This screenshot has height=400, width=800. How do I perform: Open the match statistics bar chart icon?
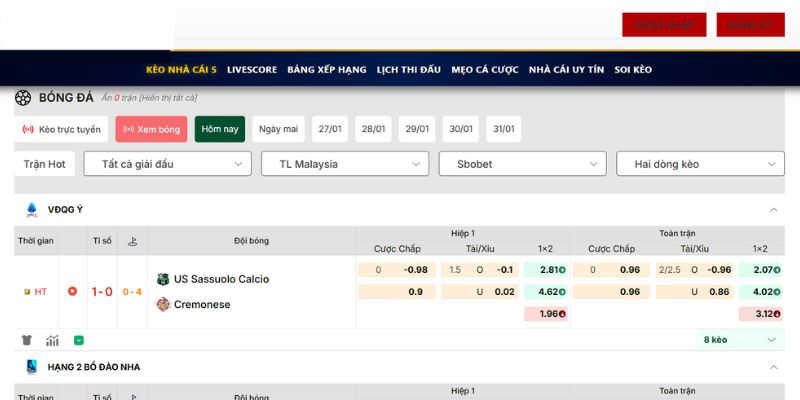coord(52,340)
